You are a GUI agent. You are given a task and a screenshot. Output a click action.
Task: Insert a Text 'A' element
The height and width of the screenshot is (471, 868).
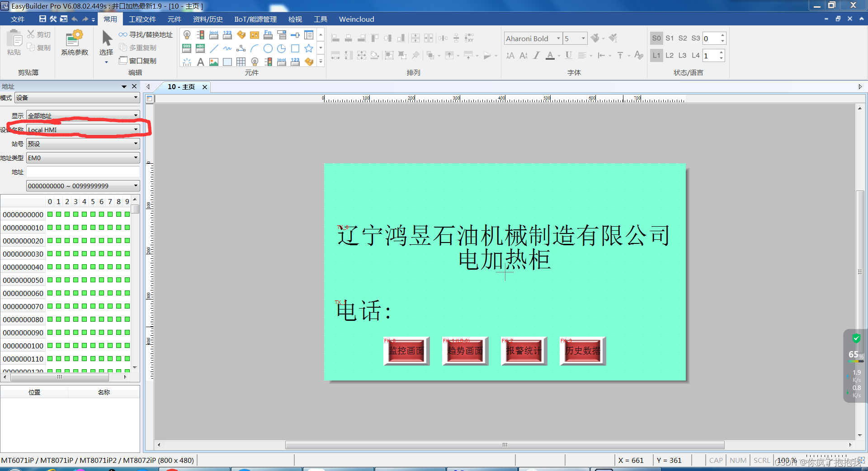200,62
